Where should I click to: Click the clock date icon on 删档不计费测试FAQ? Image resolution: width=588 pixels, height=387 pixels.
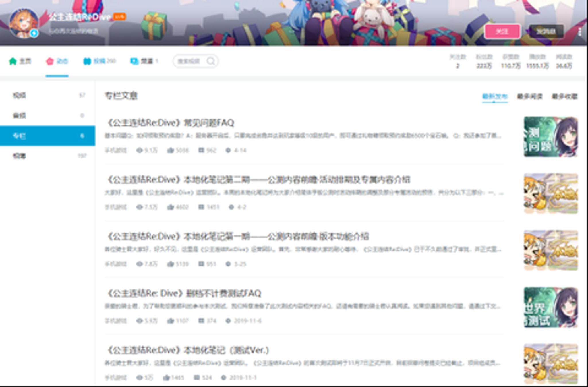(228, 321)
